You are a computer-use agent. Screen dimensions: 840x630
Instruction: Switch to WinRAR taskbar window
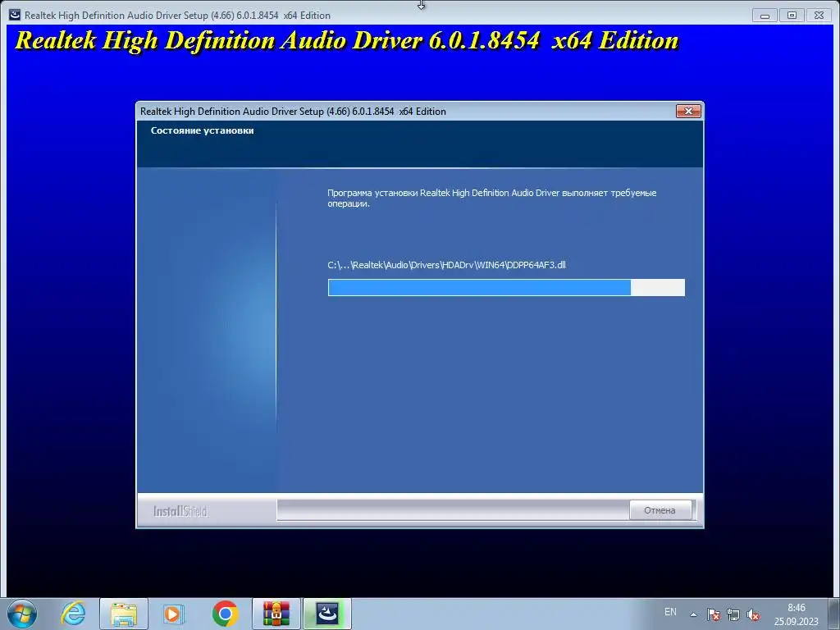(276, 614)
